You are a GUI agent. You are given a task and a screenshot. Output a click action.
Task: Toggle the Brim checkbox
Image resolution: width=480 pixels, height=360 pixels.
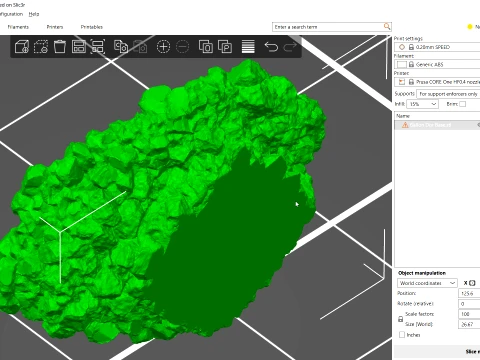click(x=463, y=104)
